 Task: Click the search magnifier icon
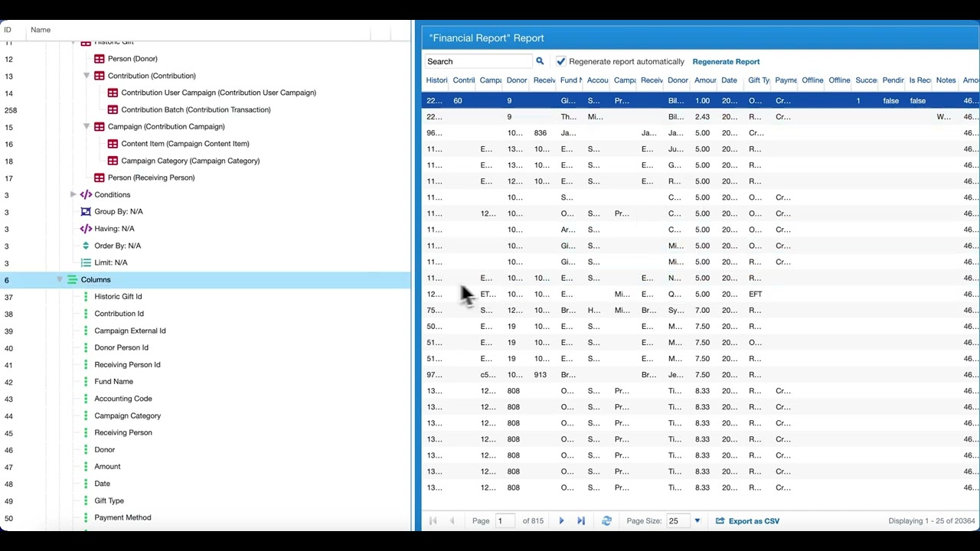click(540, 61)
